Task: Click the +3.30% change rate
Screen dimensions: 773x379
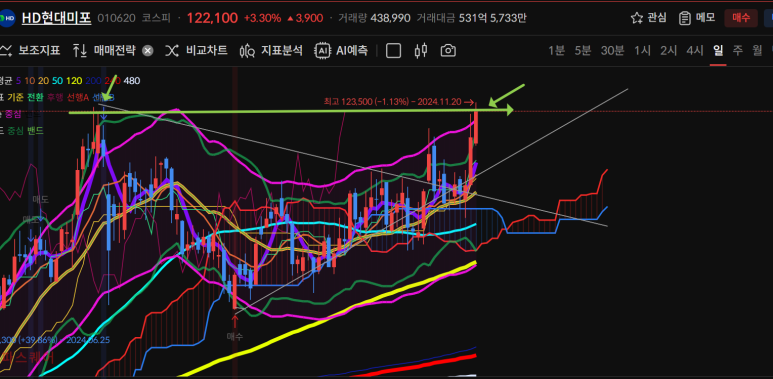Action: coord(262,19)
